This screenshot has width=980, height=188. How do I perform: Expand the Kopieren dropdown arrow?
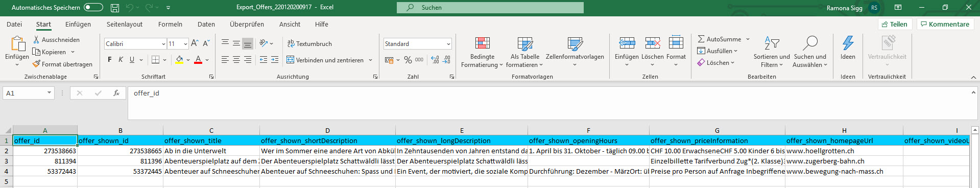(73, 52)
